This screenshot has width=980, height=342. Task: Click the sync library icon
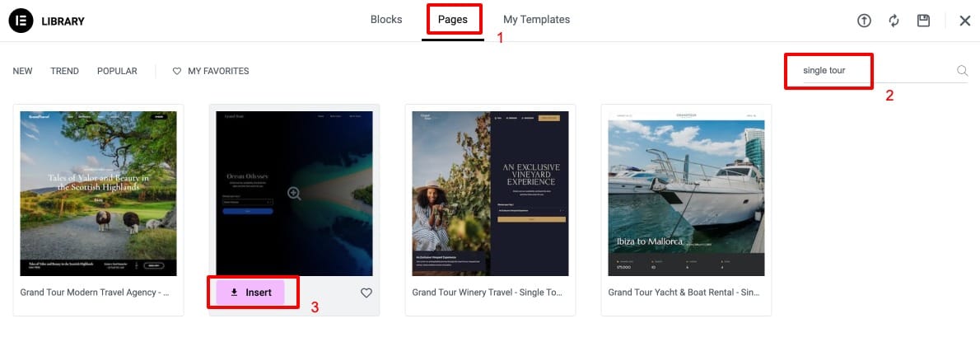(x=894, y=21)
